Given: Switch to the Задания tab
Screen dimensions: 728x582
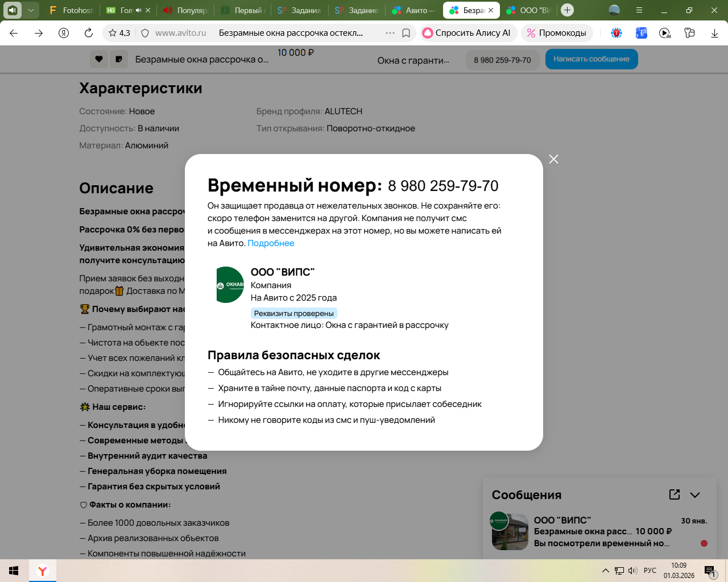Looking at the screenshot, I should click(300, 10).
